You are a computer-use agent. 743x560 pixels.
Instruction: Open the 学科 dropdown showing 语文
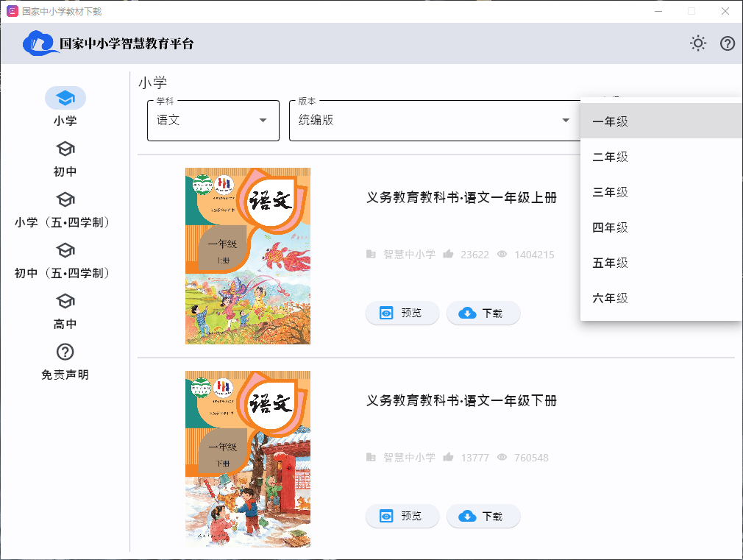pos(213,121)
